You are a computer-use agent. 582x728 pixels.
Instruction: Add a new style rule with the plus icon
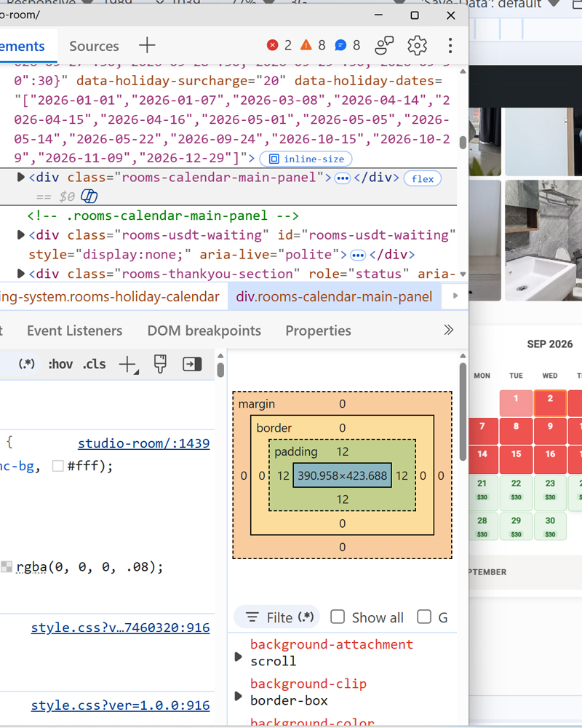[x=127, y=365]
